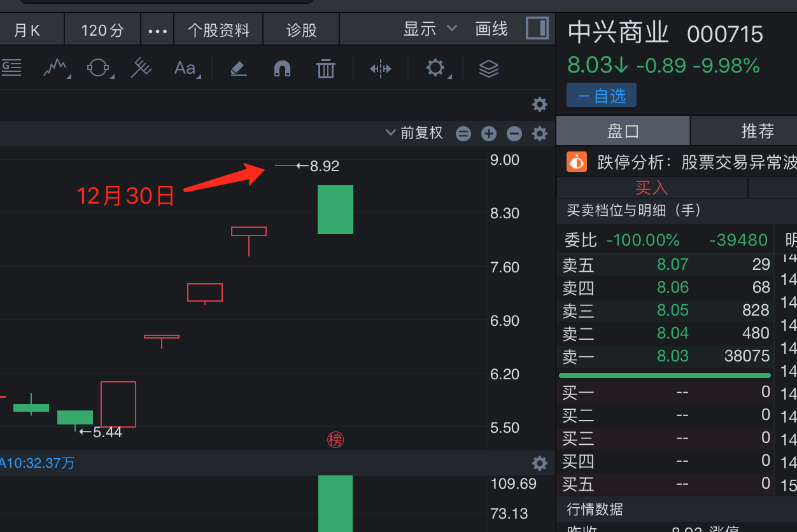Select the circle shape drawing tool
This screenshot has width=797, height=532.
98,67
